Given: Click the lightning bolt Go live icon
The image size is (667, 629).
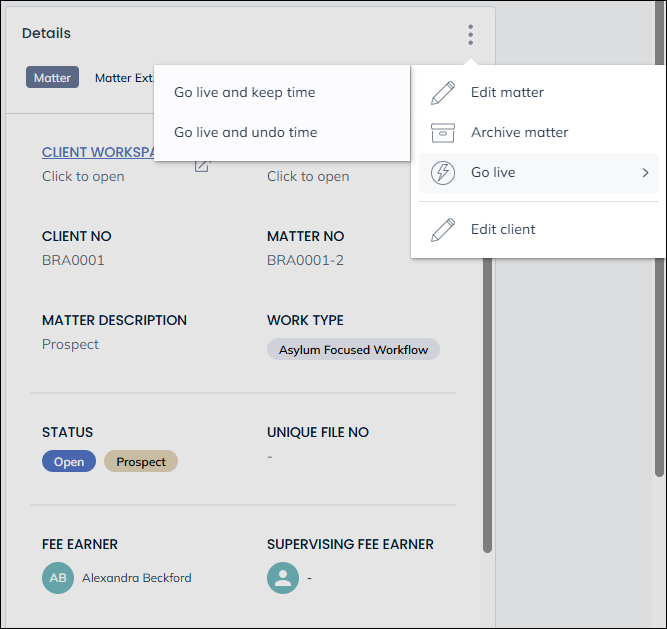Looking at the screenshot, I should click(x=442, y=173).
